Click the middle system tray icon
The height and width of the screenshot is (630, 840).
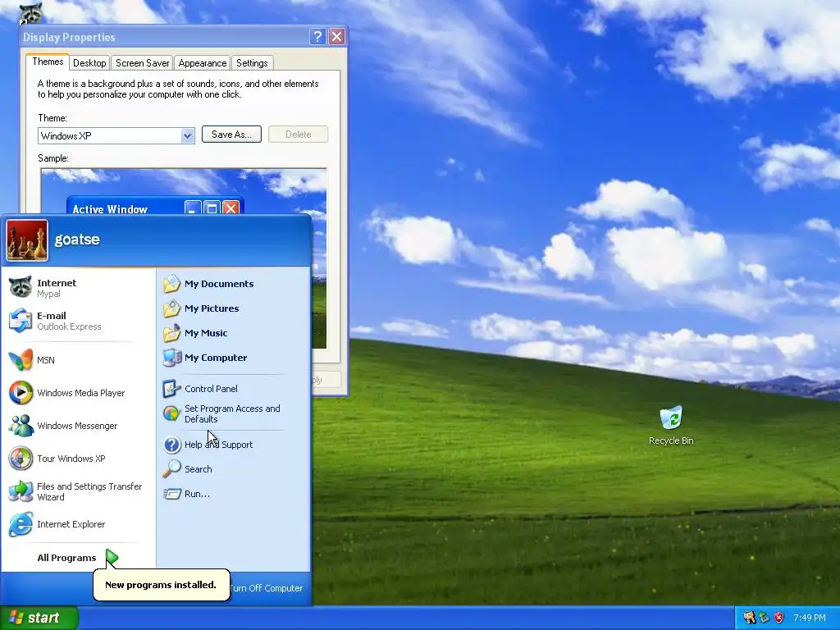pyautogui.click(x=764, y=618)
